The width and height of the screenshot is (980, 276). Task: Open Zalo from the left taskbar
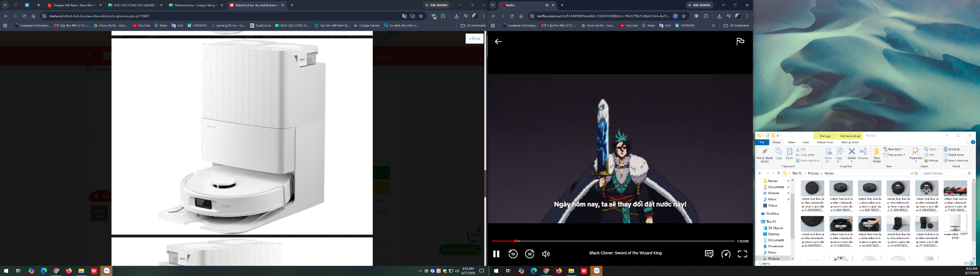click(106, 271)
